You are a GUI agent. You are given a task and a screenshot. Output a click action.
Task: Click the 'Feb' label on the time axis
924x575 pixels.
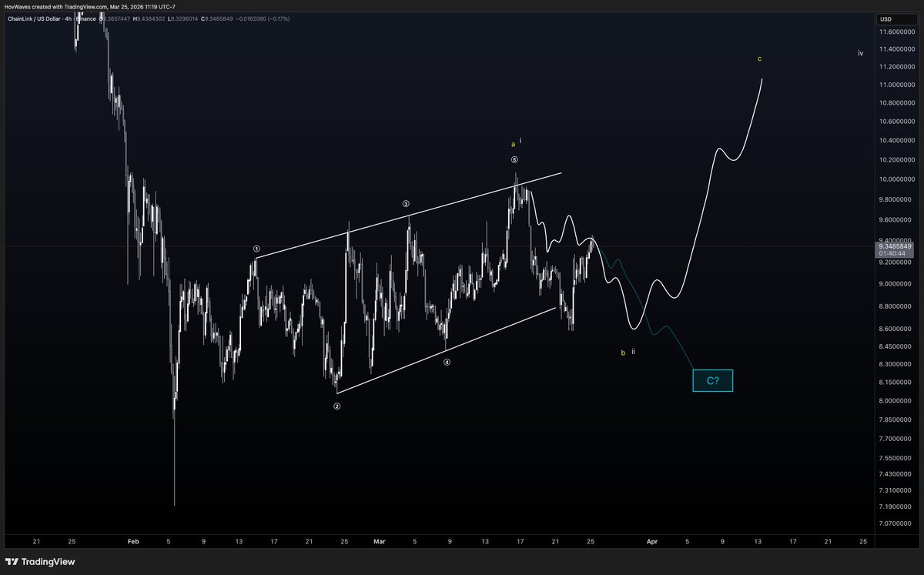click(133, 541)
